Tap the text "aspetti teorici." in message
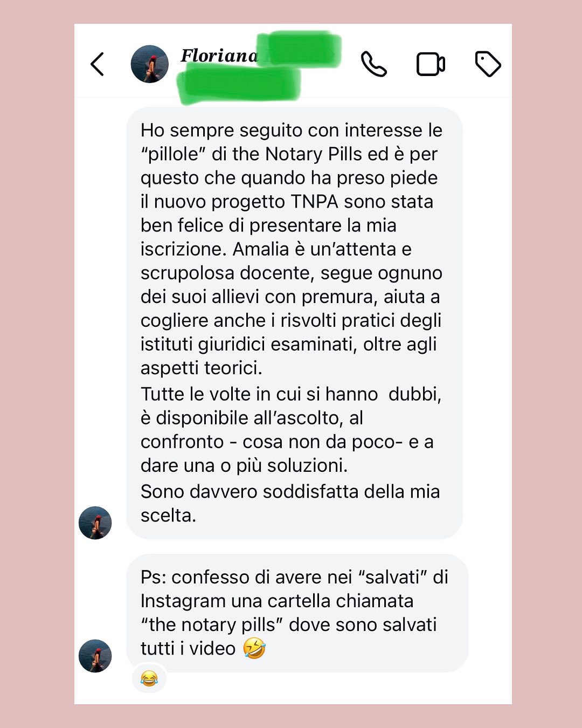The width and height of the screenshot is (582, 728). point(202,368)
